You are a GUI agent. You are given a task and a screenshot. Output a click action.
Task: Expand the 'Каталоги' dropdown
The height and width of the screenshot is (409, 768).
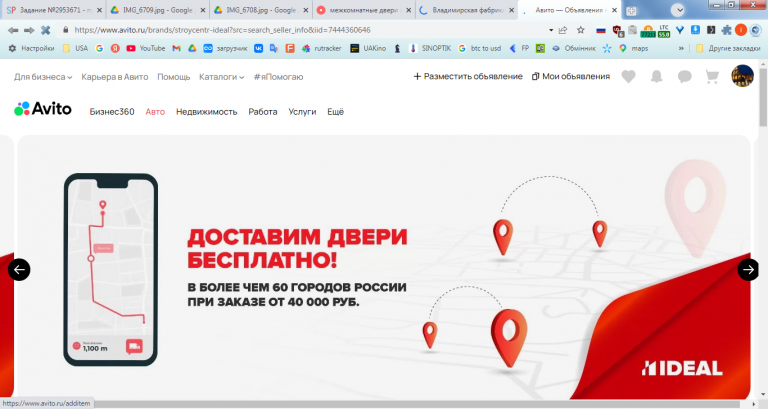tap(221, 77)
